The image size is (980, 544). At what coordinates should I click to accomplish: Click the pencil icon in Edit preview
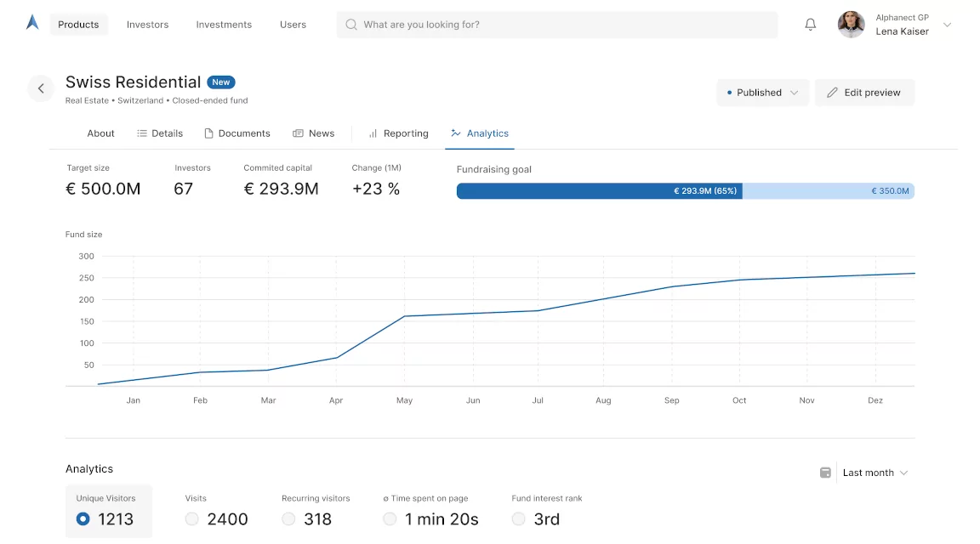(x=832, y=93)
